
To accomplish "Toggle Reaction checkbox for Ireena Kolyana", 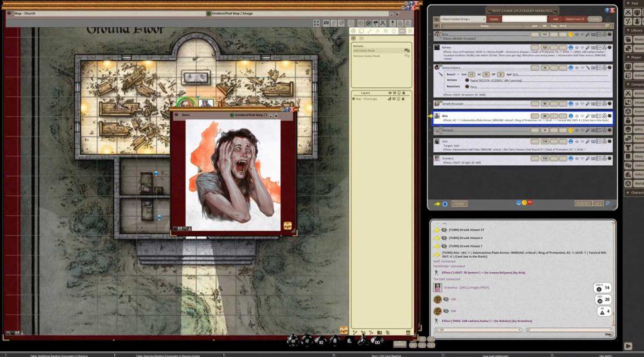I will click(x=458, y=74).
